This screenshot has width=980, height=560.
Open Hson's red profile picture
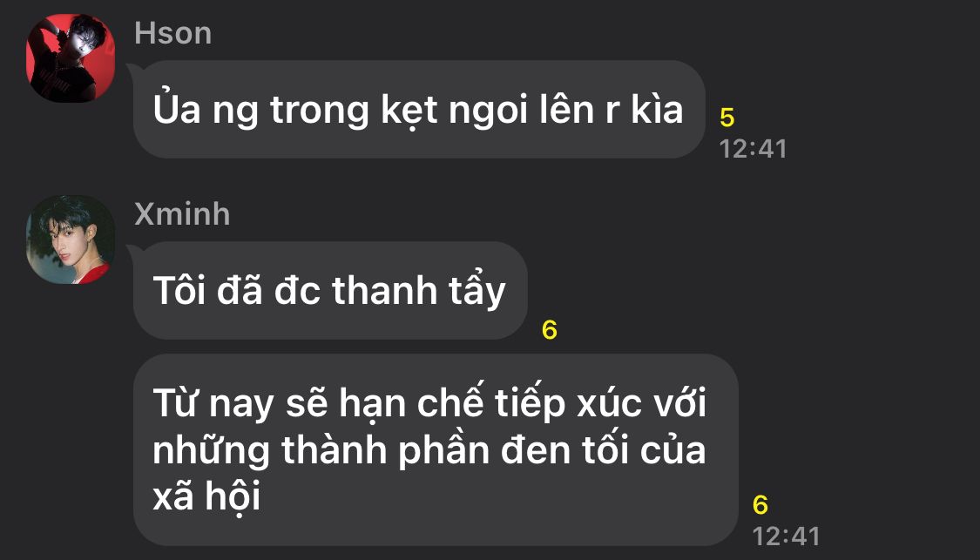[71, 58]
